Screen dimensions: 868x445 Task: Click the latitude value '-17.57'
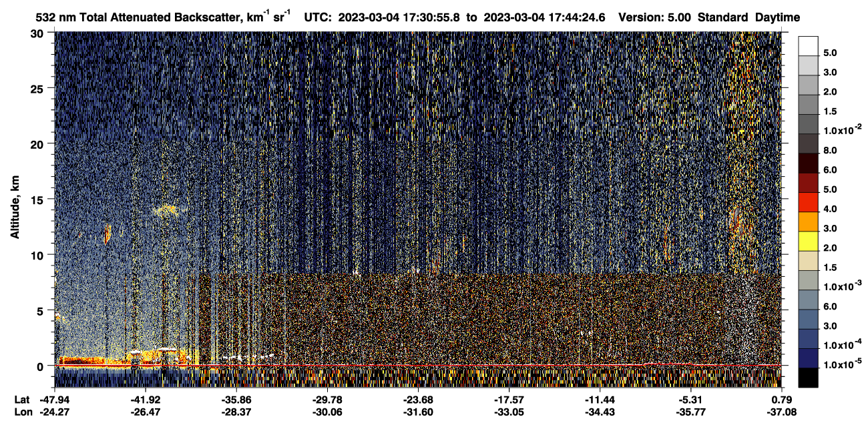tap(509, 400)
